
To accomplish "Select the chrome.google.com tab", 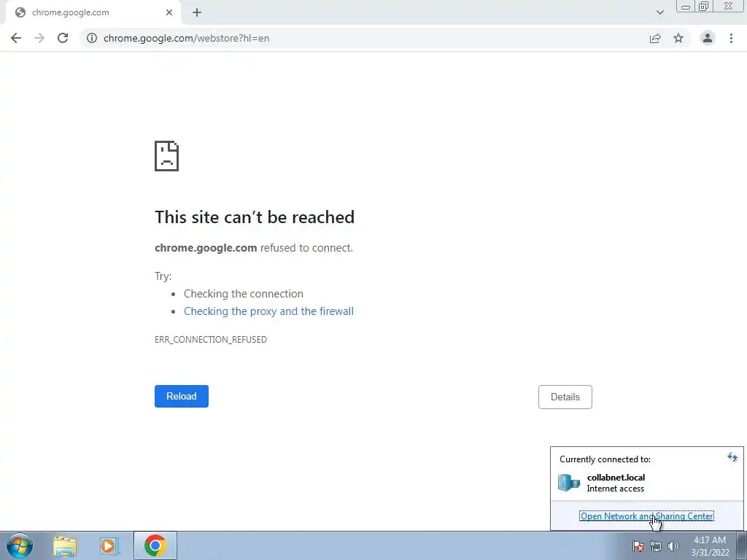I will (x=93, y=12).
